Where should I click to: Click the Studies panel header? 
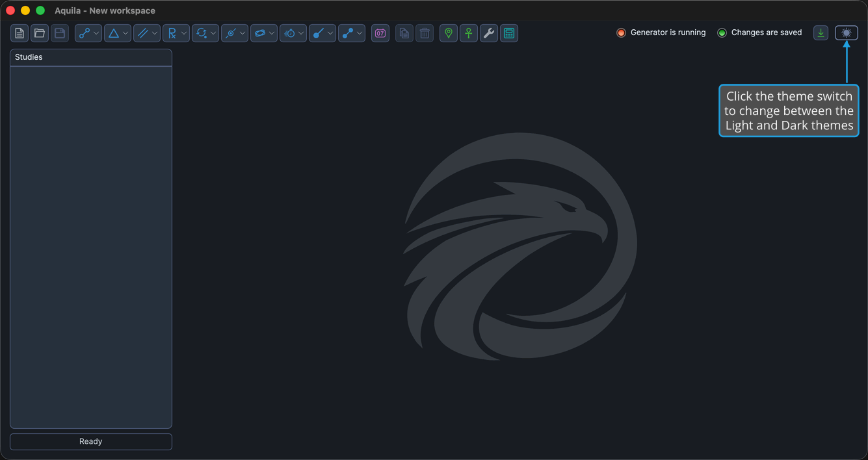click(x=91, y=57)
